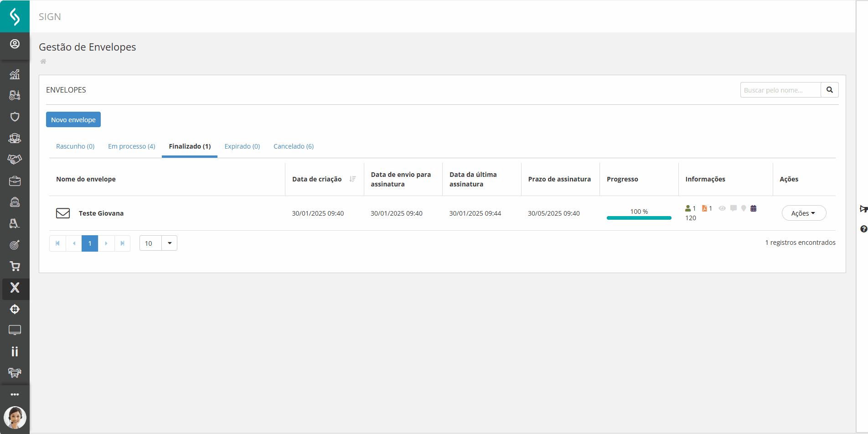Screen dimensions: 868x434
Task: Open the Ações dropdown for Teste Giovana
Action: 804,213
